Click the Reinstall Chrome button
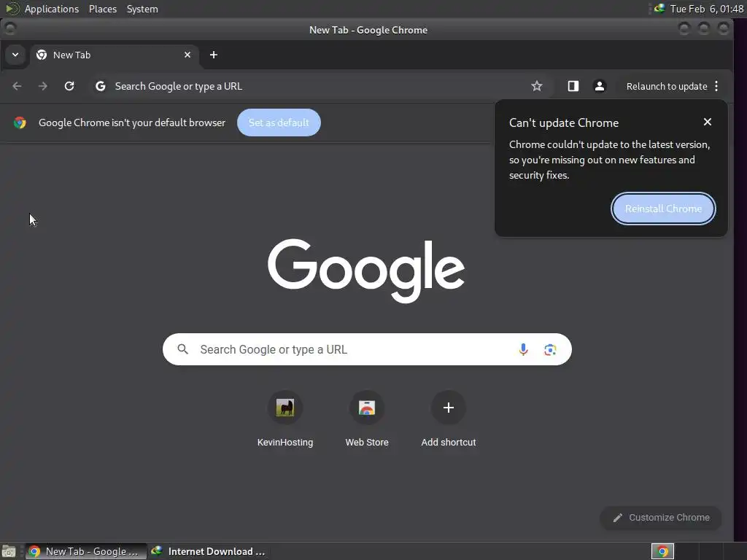This screenshot has height=560, width=747. (x=663, y=209)
